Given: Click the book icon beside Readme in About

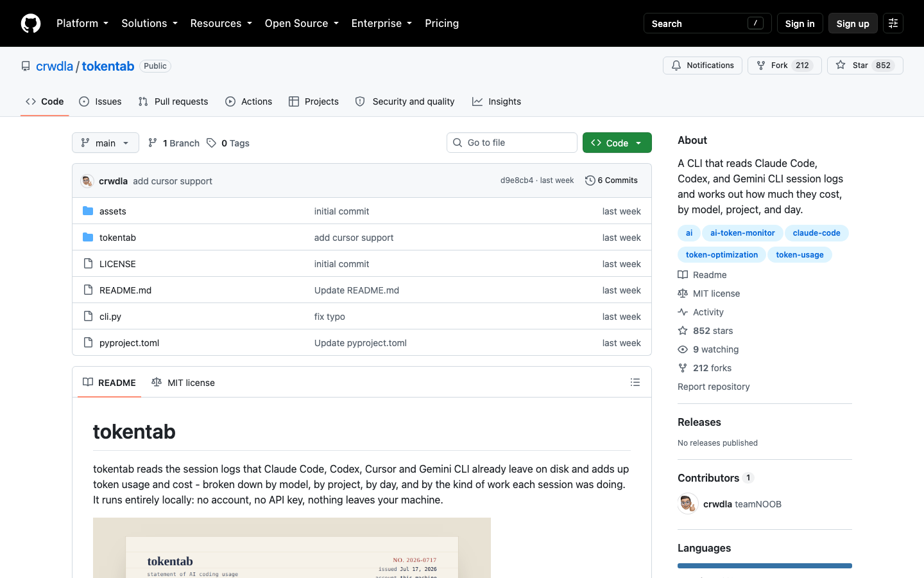Looking at the screenshot, I should pyautogui.click(x=683, y=275).
